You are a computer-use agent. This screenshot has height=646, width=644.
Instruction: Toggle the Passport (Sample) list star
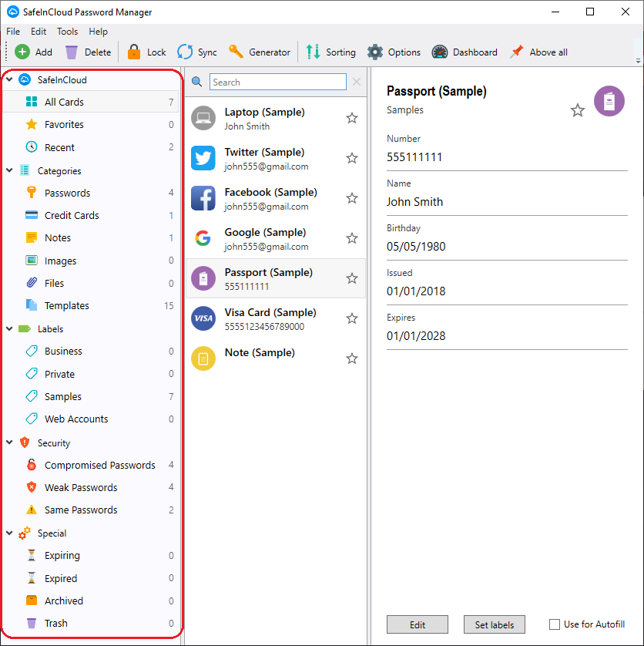pos(351,278)
